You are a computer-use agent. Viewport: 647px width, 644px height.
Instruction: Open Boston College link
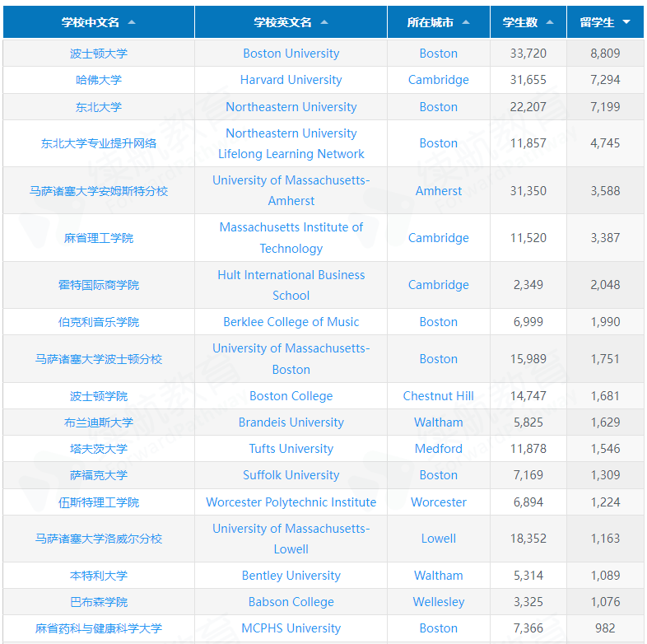click(x=291, y=396)
